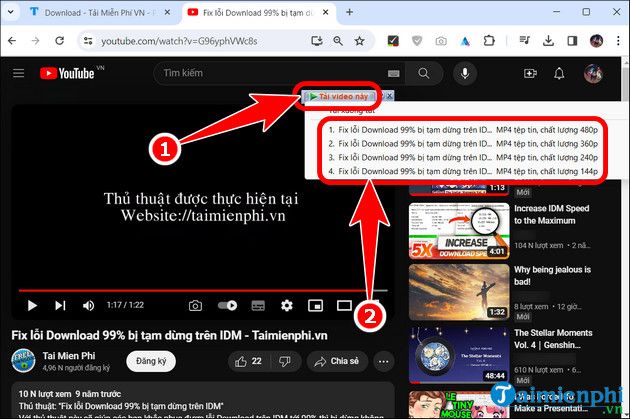Seek on the red video progress bar

[203, 290]
